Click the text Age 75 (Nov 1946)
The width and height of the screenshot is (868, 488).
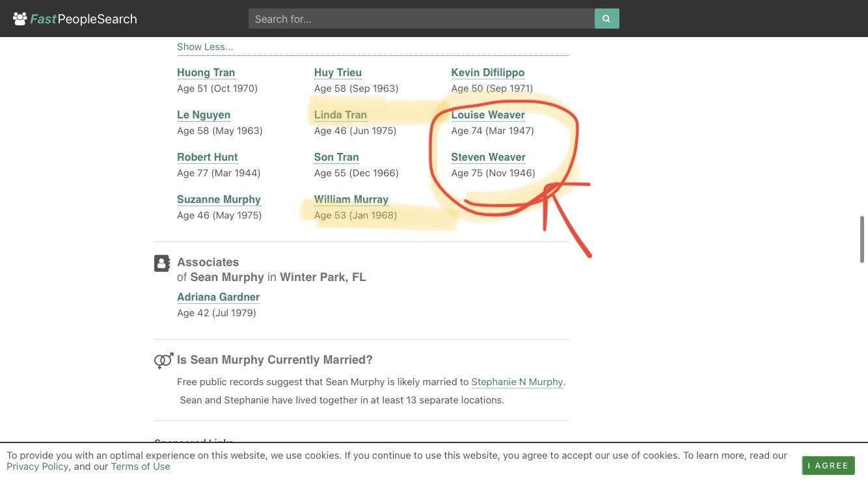pos(493,173)
